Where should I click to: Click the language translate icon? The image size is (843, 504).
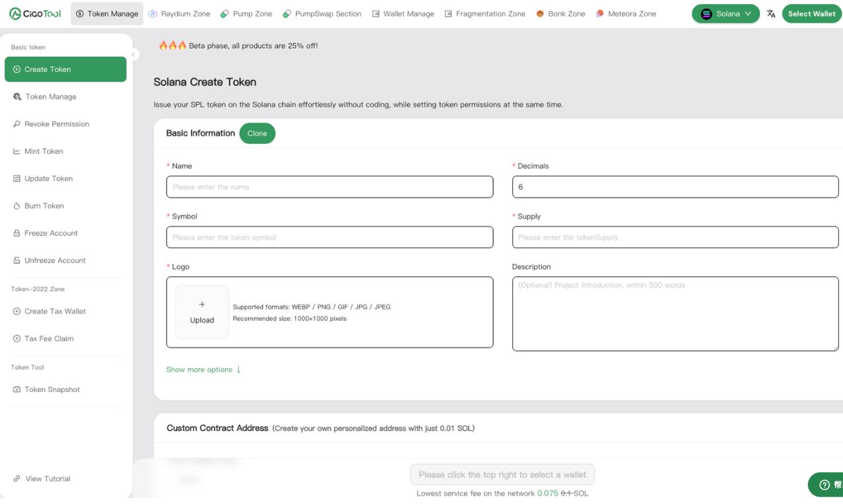point(771,14)
